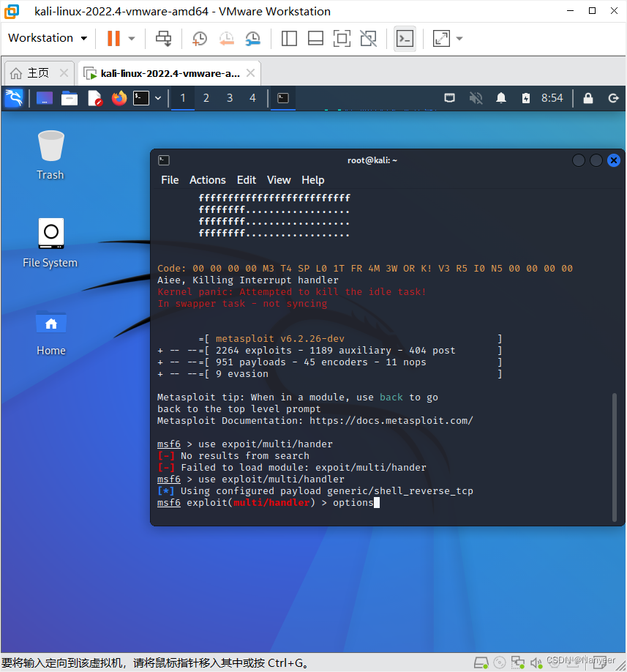Select the Trash desktop icon
The image size is (627, 672).
click(x=50, y=154)
